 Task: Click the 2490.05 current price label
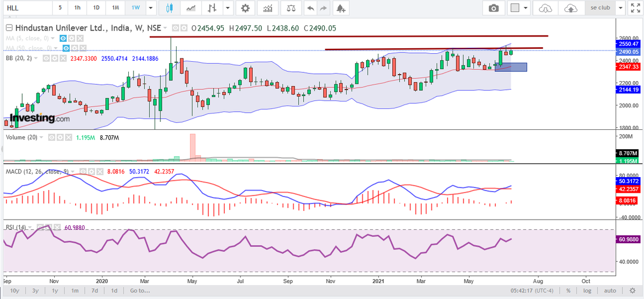629,52
